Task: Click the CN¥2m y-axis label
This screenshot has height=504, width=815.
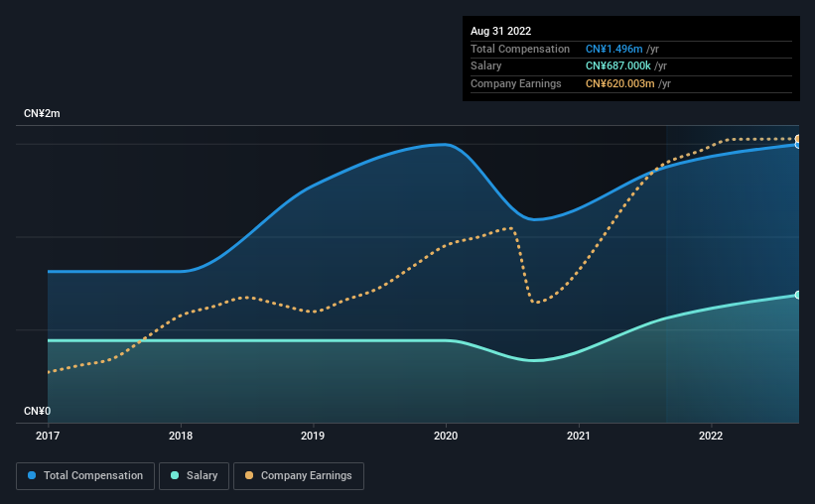Action: 42,113
